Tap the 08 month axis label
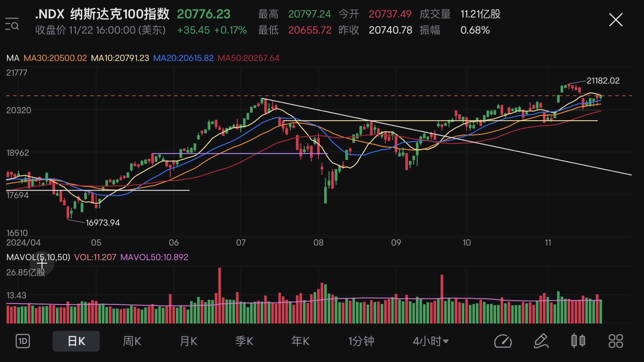 pos(318,243)
